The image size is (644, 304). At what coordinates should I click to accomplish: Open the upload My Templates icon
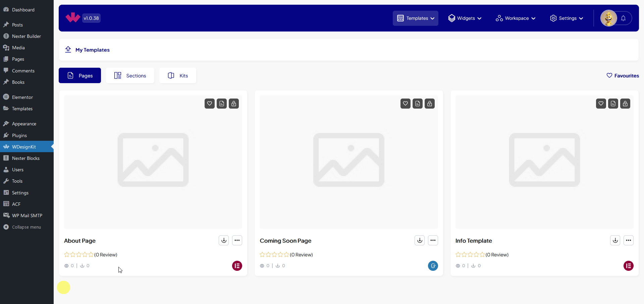tap(68, 49)
